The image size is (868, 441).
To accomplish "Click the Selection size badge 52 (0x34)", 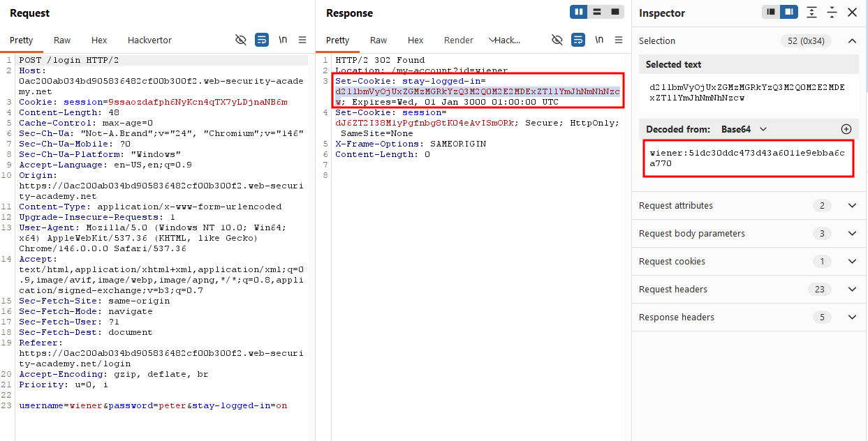I will (806, 41).
